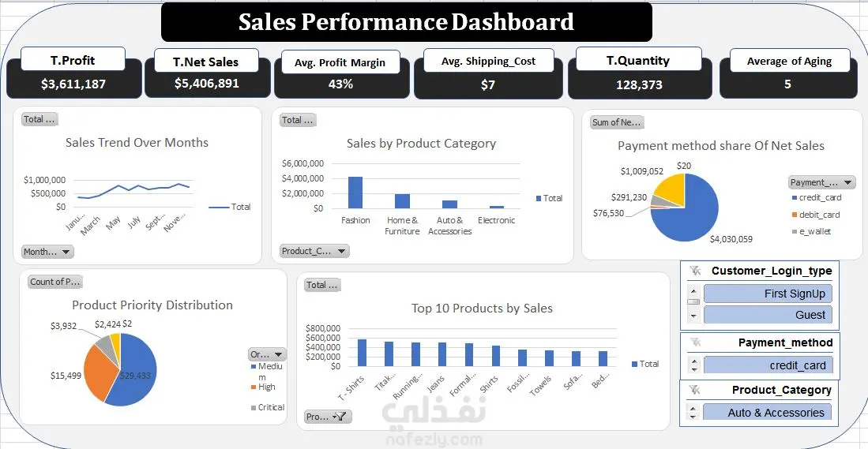Click the 'Sum of Ne...' field button

617,123
